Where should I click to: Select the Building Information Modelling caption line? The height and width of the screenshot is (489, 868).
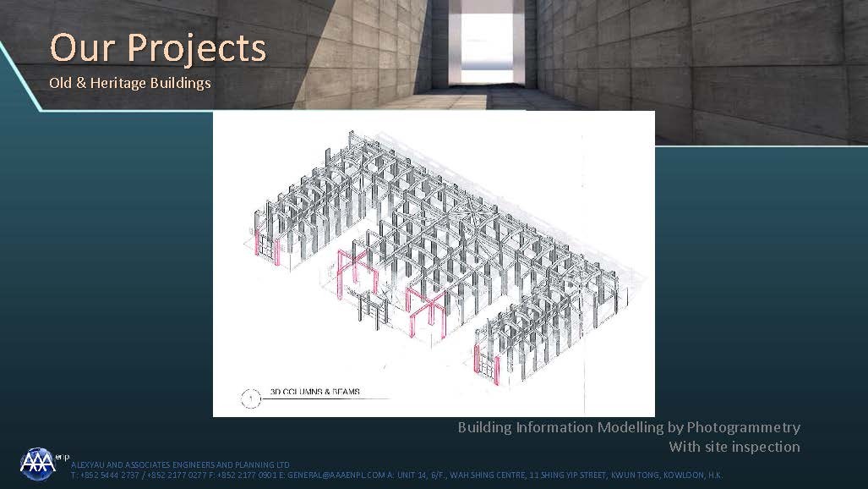click(628, 427)
